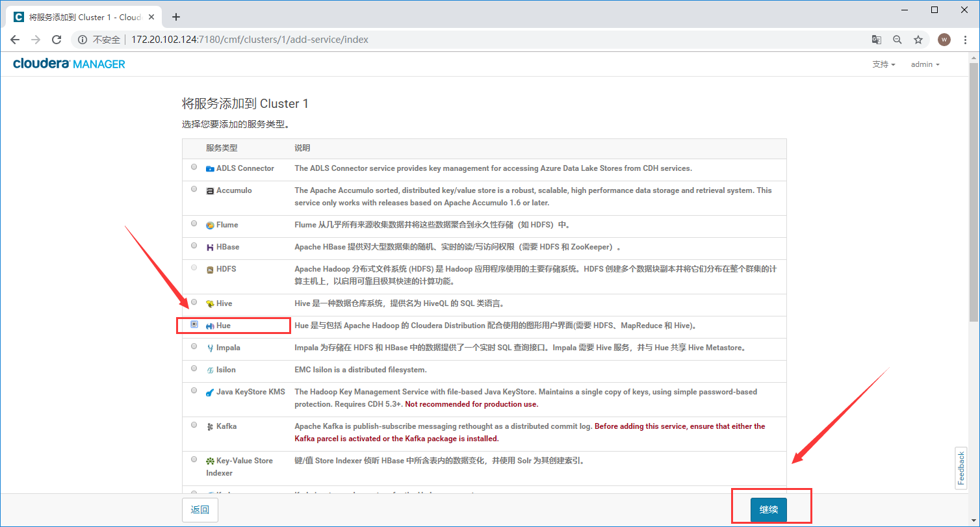Click the 不安全 security label
Screen dimensions: 980x527
107,40
